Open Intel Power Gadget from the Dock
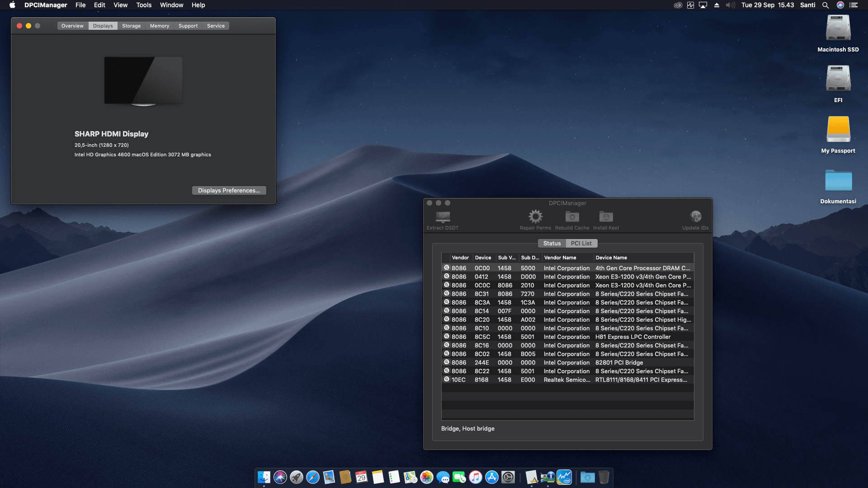 point(565,478)
